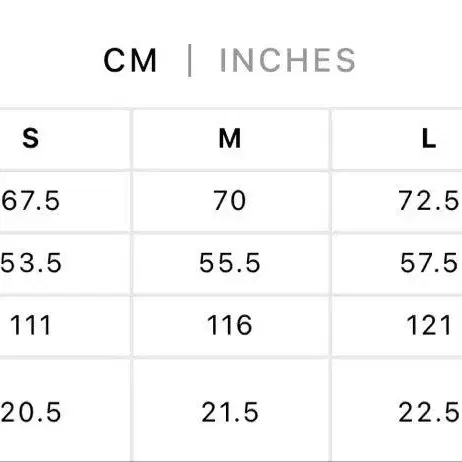The height and width of the screenshot is (462, 462).
Task: Click the 121 value in L column
Action: 429,325
